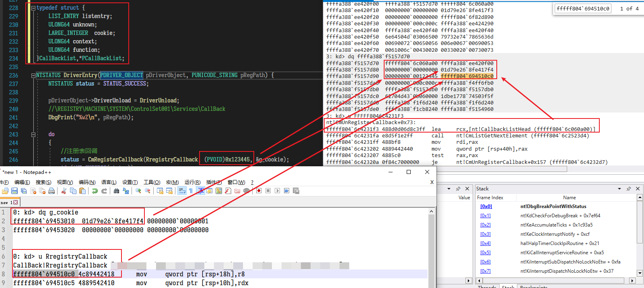This screenshot has height=288, width=644.
Task: Open the ? help menu in Notepad++
Action: click(x=252, y=182)
